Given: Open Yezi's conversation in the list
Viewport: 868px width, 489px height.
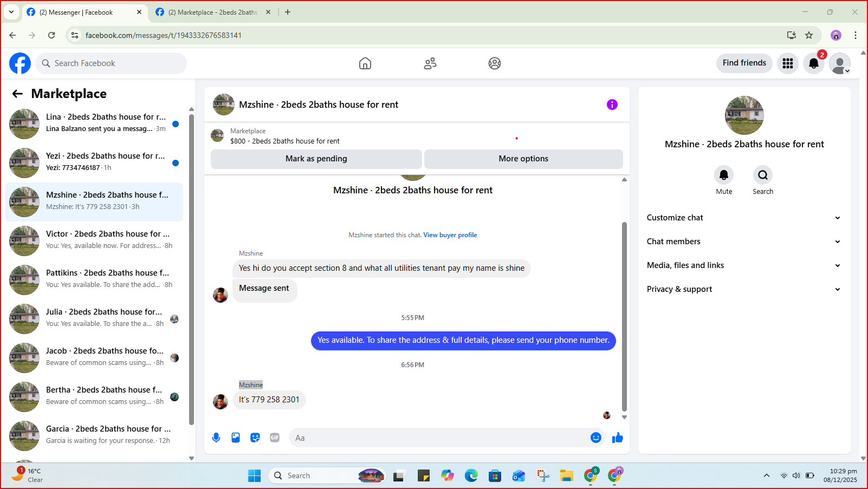Looking at the screenshot, I should [x=94, y=163].
